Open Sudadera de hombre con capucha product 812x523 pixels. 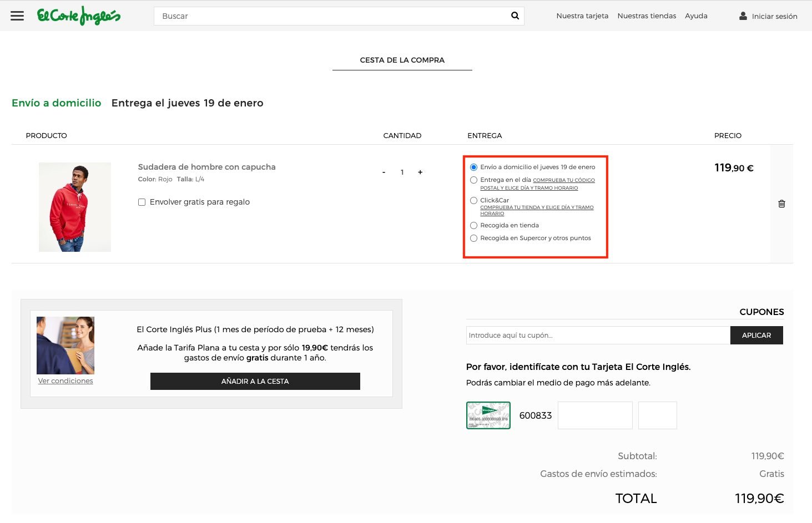206,167
